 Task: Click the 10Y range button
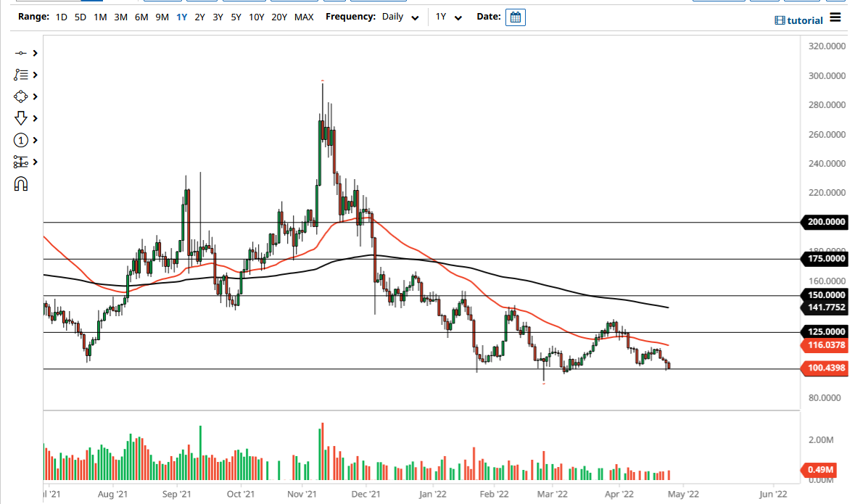[x=256, y=17]
